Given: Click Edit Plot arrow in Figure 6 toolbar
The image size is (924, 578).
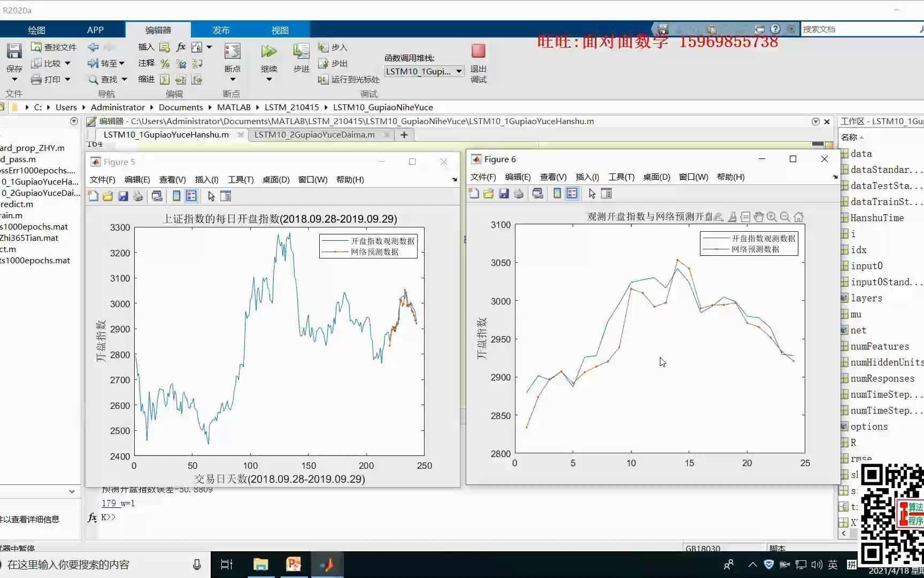Looking at the screenshot, I should tap(592, 193).
